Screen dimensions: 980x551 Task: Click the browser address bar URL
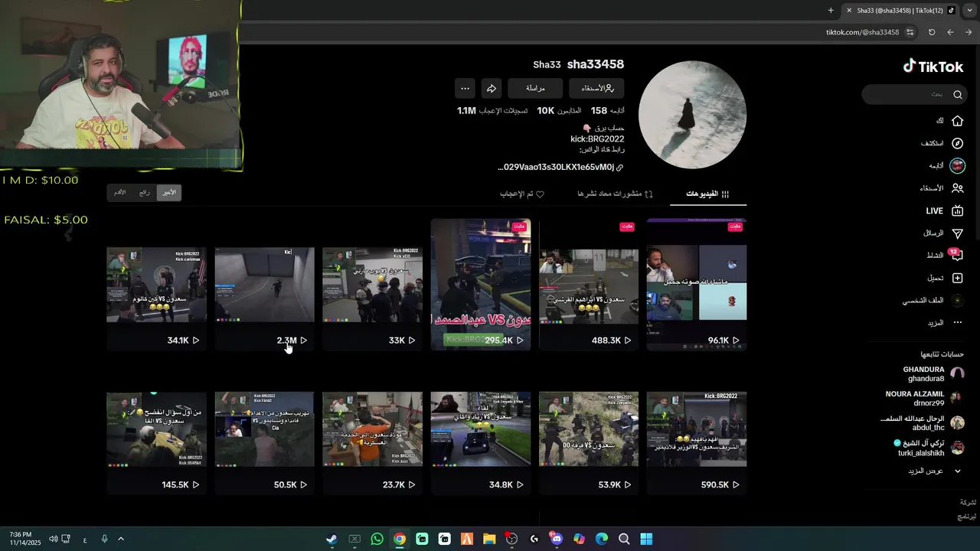[x=862, y=32]
